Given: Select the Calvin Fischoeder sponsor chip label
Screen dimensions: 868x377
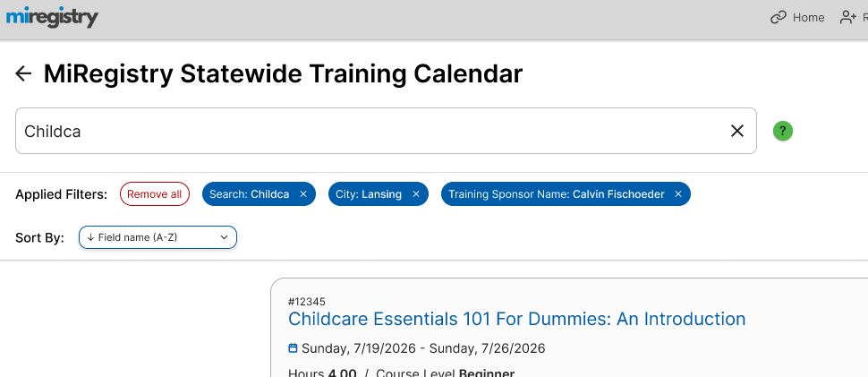Looking at the screenshot, I should (x=556, y=194).
